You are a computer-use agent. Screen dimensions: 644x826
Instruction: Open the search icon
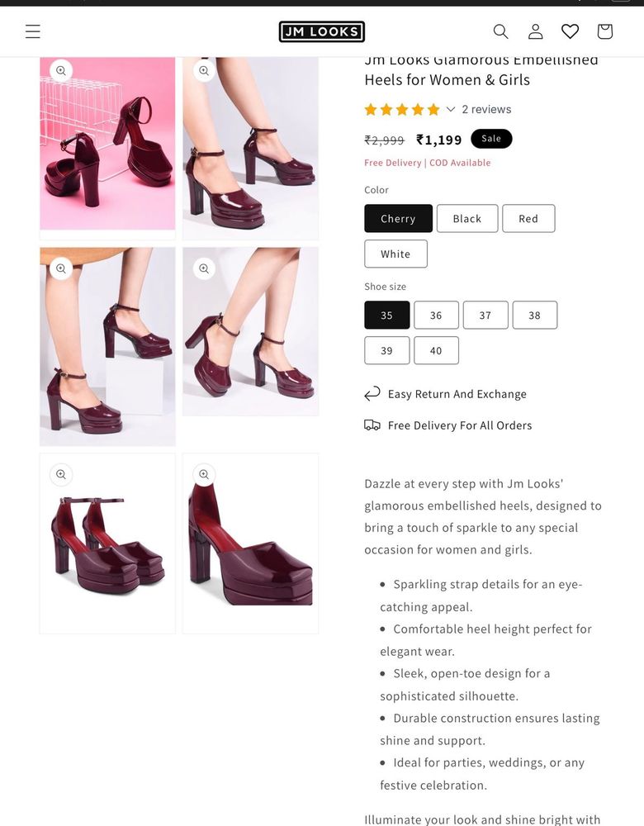pos(500,31)
